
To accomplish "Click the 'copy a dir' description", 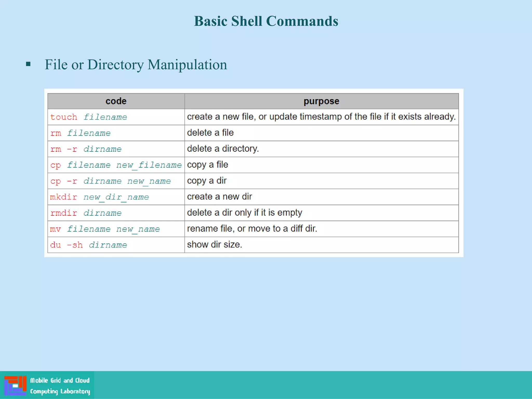I will click(x=207, y=181).
